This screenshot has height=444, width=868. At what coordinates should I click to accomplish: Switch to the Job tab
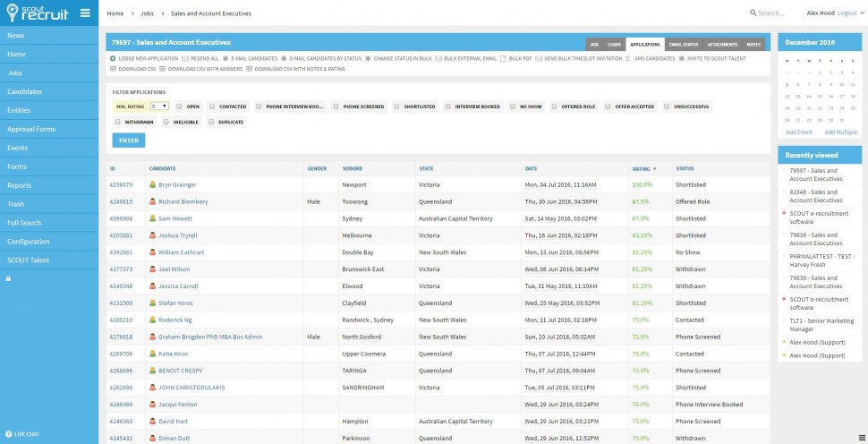[x=594, y=44]
